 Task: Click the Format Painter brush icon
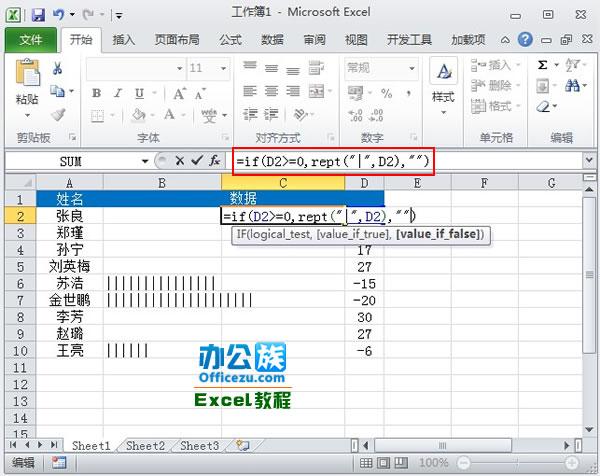point(58,114)
